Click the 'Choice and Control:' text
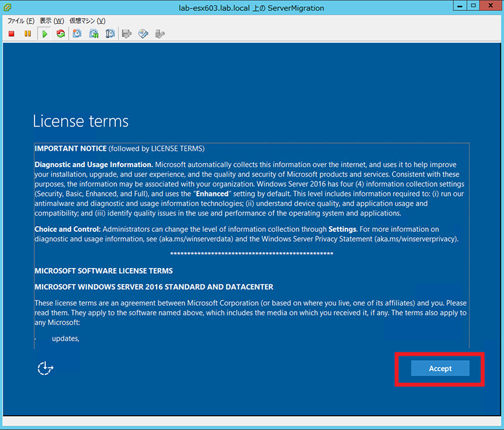Image resolution: width=504 pixels, height=430 pixels. tap(68, 229)
